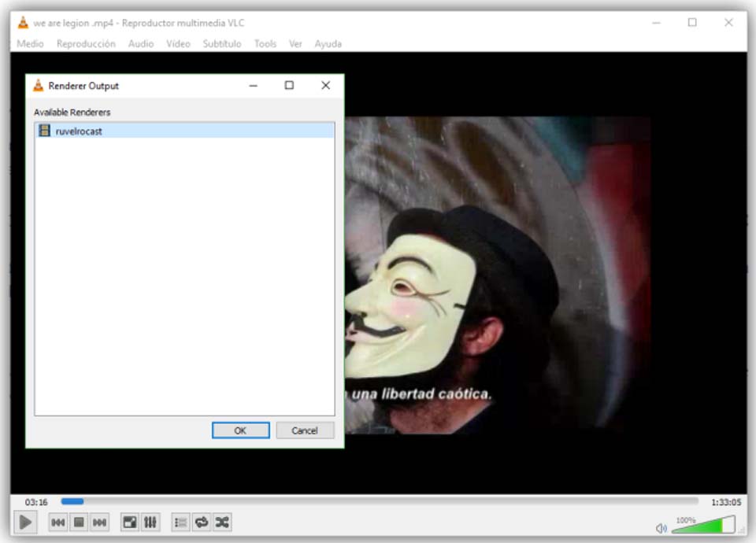Open the Tools menu
The width and height of the screenshot is (756, 543).
(x=265, y=44)
